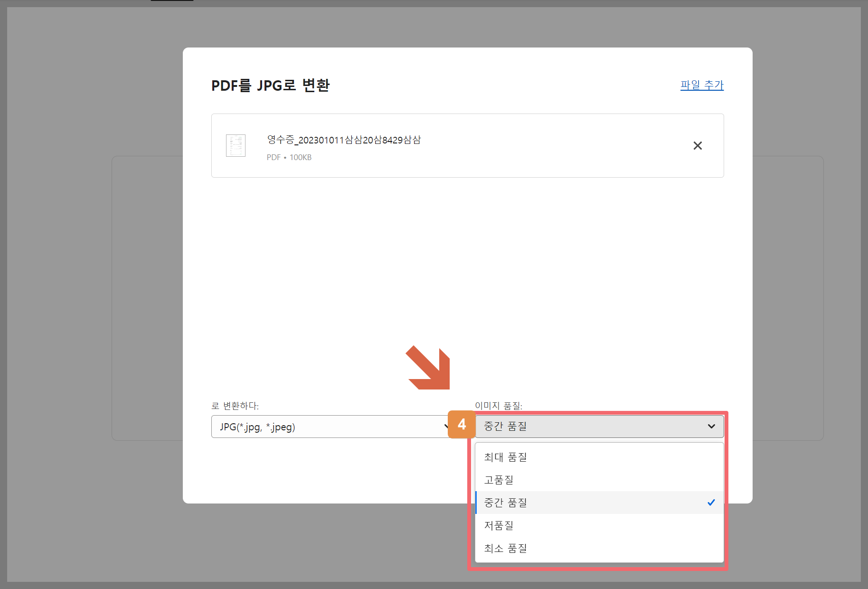Choose the checked 중간 품질 option
The height and width of the screenshot is (589, 868).
599,503
